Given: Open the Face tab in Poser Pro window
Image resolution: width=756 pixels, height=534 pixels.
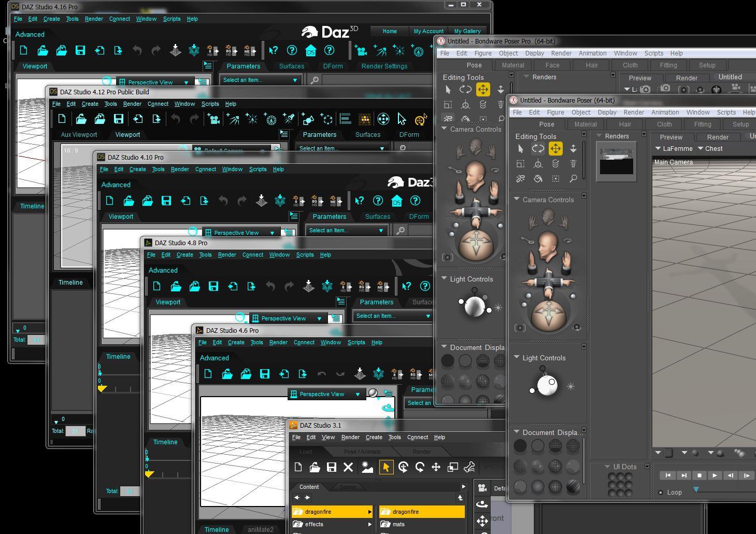Looking at the screenshot, I should [x=552, y=65].
